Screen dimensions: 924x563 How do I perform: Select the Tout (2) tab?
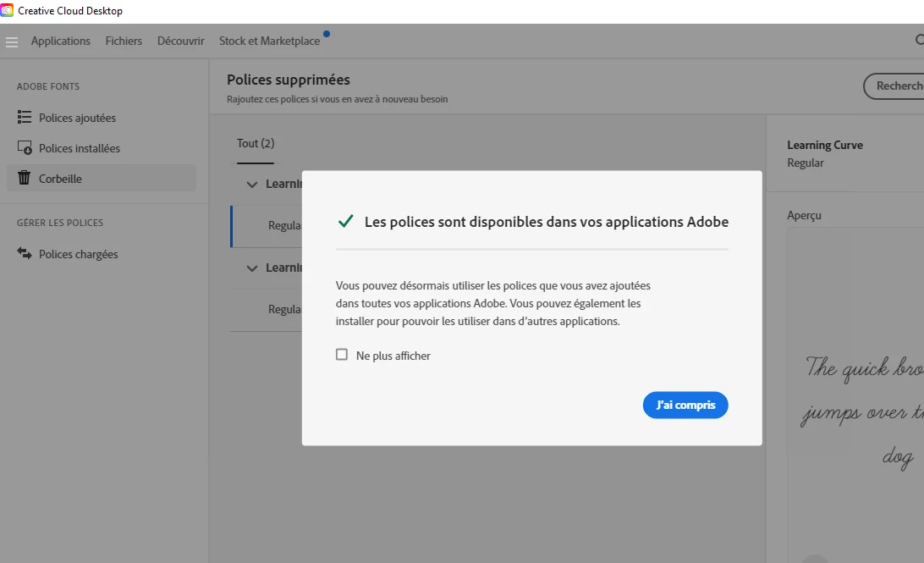[x=256, y=143]
